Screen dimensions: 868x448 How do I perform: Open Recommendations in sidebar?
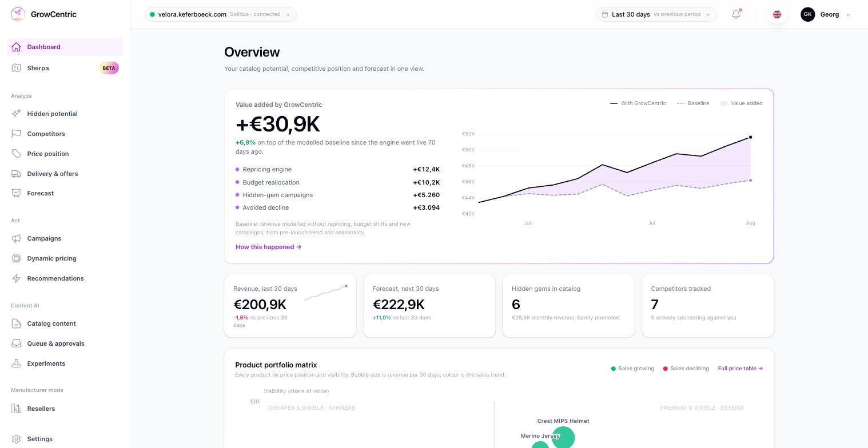tap(65, 278)
